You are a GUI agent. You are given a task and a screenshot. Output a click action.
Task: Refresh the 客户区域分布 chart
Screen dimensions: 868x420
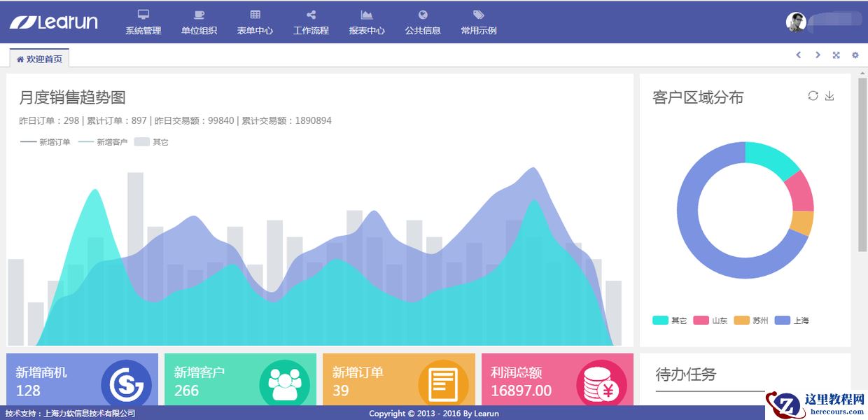pyautogui.click(x=813, y=96)
